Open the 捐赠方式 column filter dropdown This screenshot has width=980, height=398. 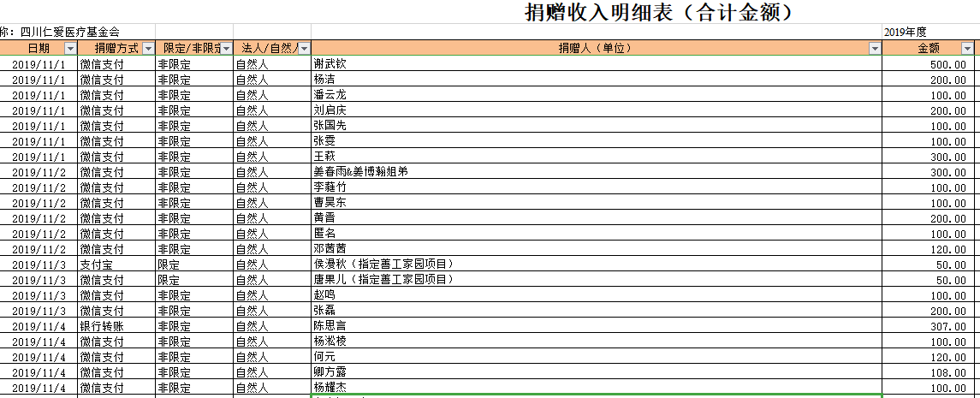(x=148, y=49)
